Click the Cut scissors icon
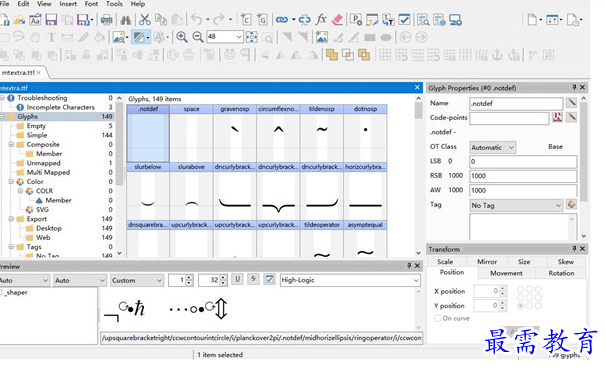The width and height of the screenshot is (606, 373). click(145, 19)
